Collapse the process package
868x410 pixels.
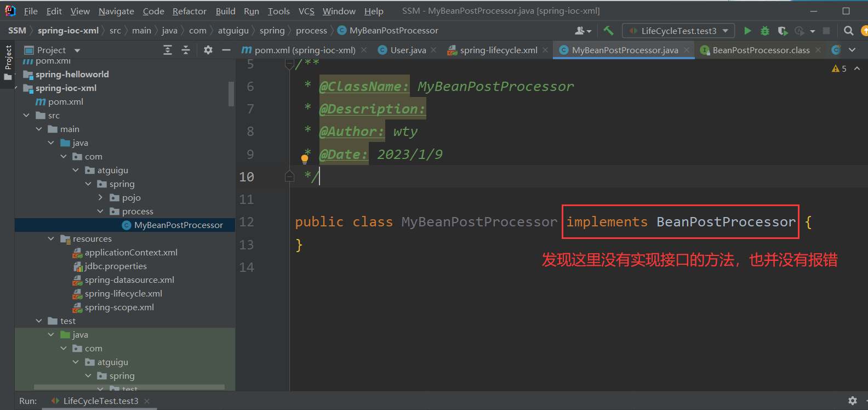pyautogui.click(x=100, y=211)
